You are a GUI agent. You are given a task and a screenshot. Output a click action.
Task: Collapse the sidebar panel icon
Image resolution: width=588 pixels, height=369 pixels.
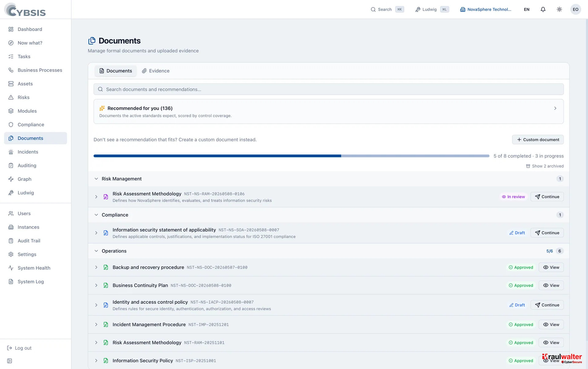(x=9, y=361)
